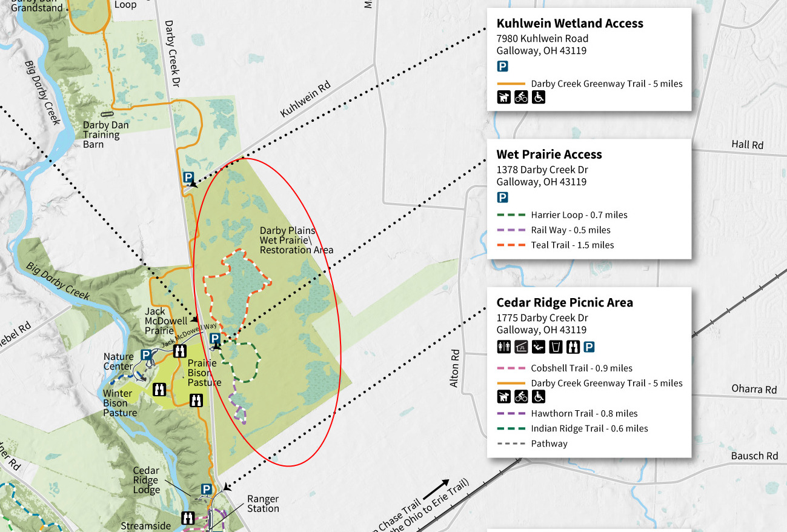
Task: Click the drinking water icon in Cedar Ridge card
Action: click(x=556, y=347)
